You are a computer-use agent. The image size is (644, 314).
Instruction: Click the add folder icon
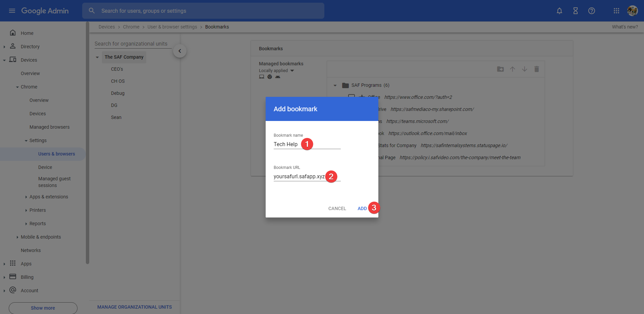[500, 69]
